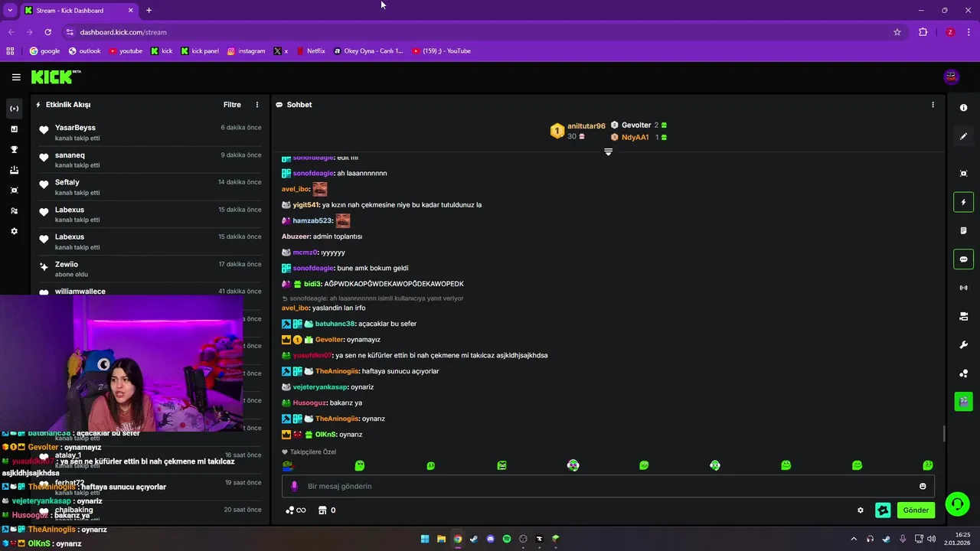Click the chat scrollbar thumb

(944, 433)
